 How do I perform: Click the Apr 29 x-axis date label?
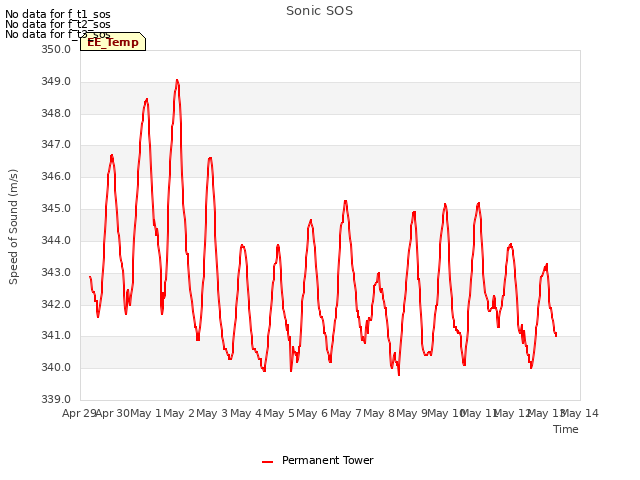(x=80, y=413)
